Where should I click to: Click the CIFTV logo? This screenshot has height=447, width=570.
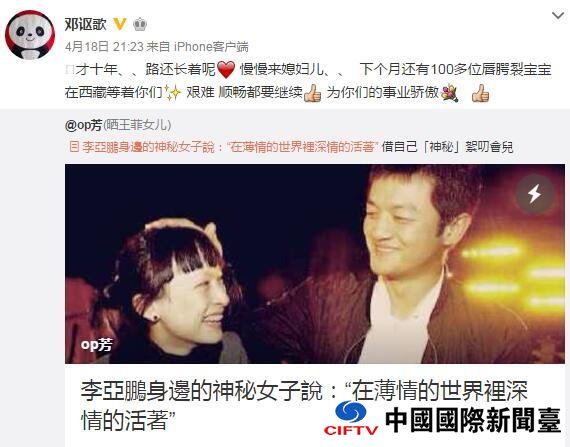tap(351, 418)
